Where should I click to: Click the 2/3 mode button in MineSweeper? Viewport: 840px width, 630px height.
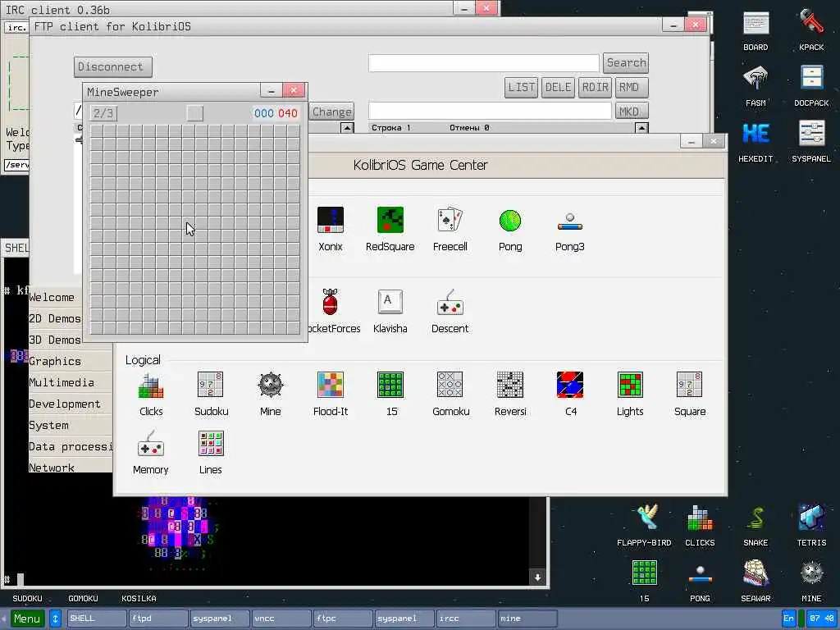coord(103,113)
